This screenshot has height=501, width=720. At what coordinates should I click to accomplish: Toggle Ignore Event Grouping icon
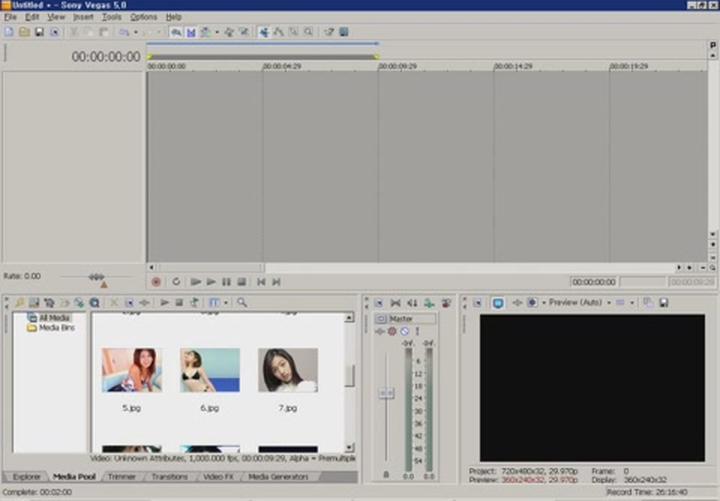244,32
